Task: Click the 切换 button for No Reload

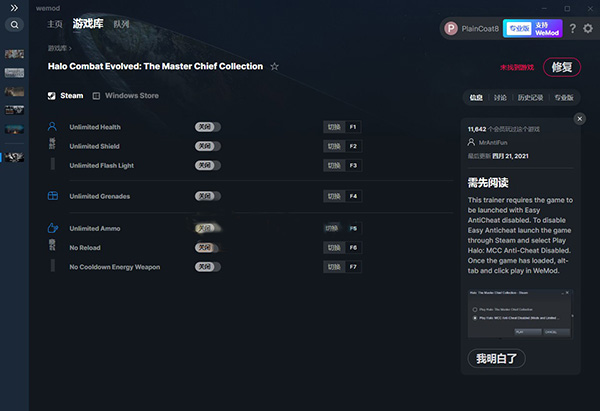Action: [x=334, y=248]
